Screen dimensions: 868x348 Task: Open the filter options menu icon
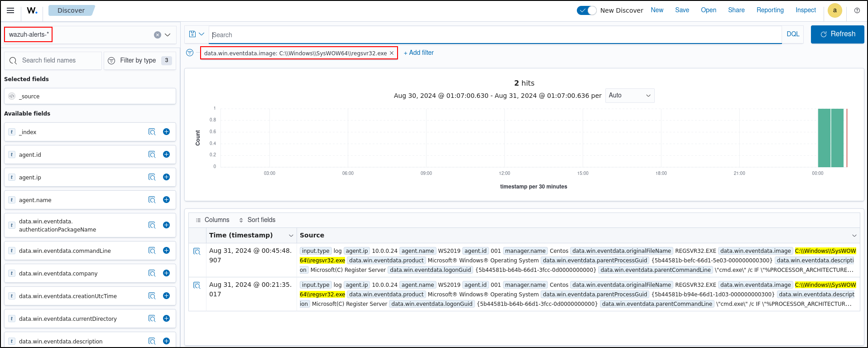point(190,53)
